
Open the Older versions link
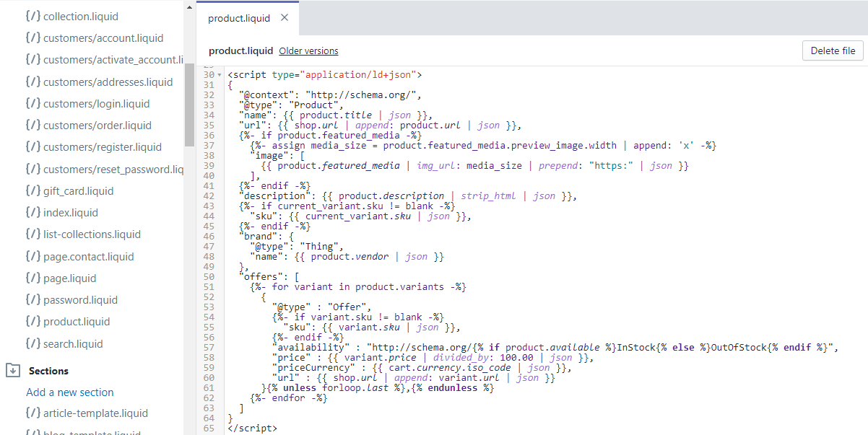tap(308, 51)
